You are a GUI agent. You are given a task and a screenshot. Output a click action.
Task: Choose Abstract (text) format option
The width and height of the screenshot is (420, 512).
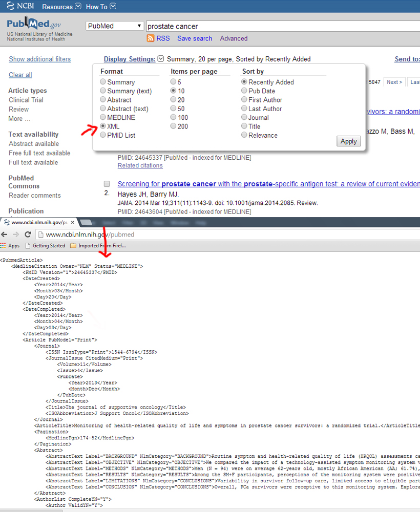point(103,108)
